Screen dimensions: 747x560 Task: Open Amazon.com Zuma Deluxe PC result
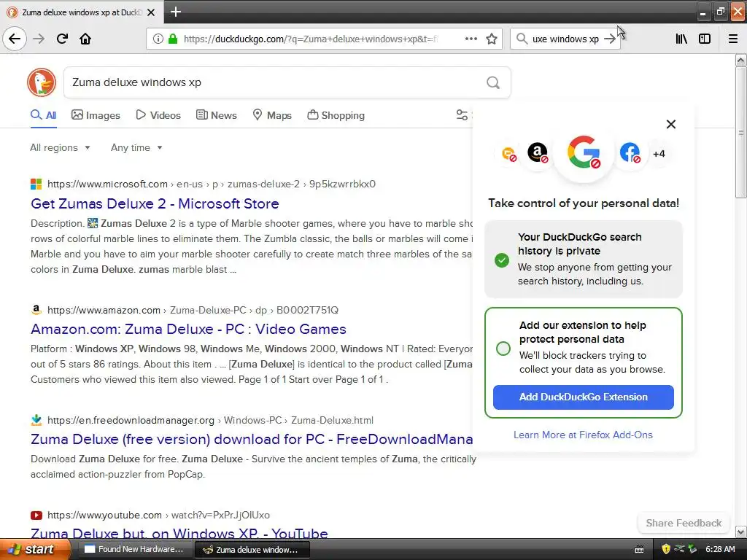188,329
